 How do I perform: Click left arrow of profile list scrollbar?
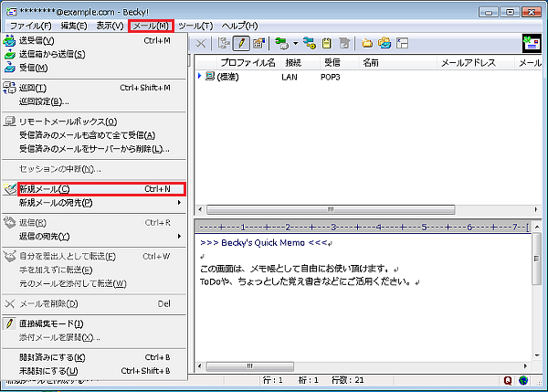(200, 209)
